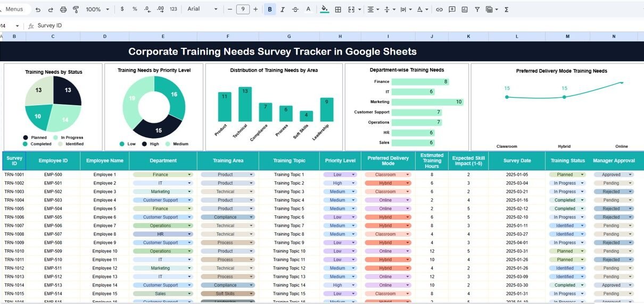Toggle the Create a filter icon
Viewport: 644px width, 304px height.
tap(477, 10)
